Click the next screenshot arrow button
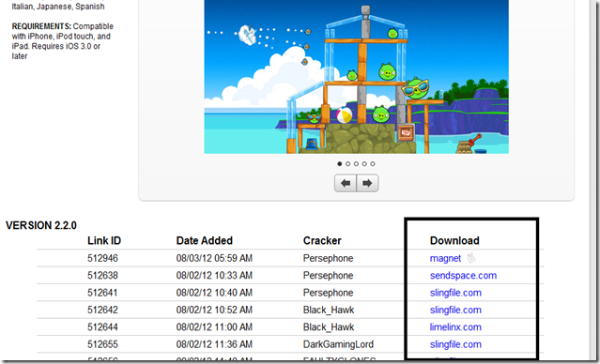600x364 pixels. pyautogui.click(x=367, y=183)
